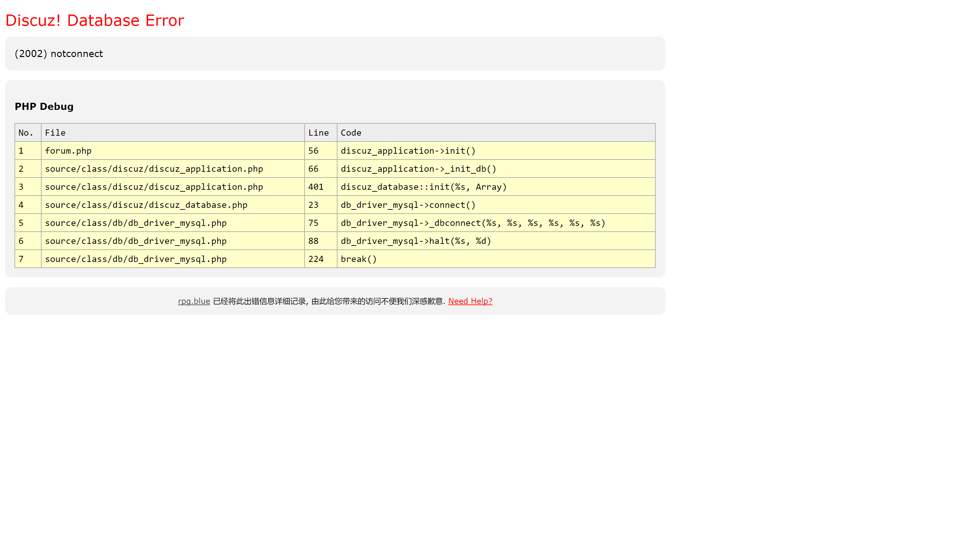Click the discuz_database.php file cell

pyautogui.click(x=173, y=205)
